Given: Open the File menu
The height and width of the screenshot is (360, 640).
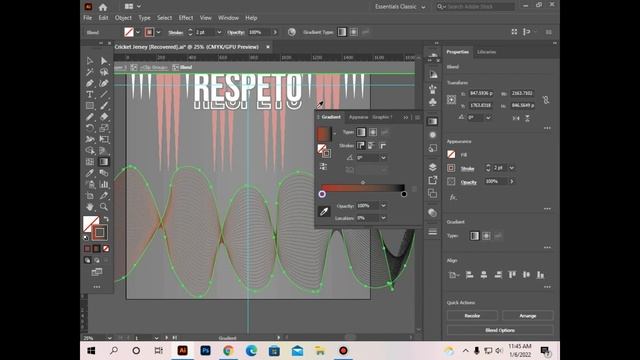Looking at the screenshot, I should [88, 18].
